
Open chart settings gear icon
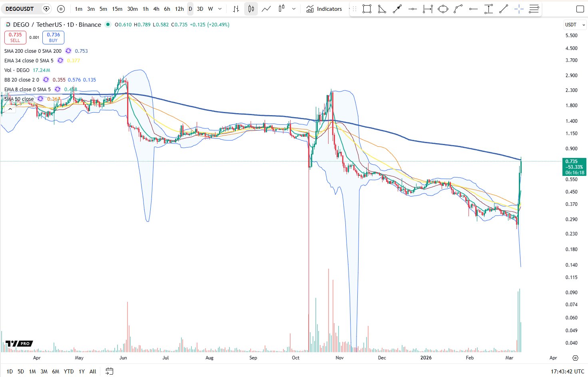click(x=575, y=358)
